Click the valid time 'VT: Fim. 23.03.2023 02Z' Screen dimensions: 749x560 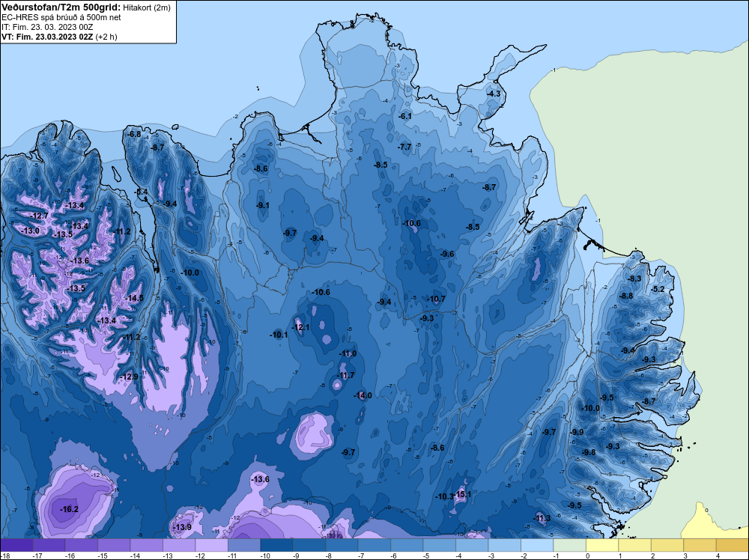pyautogui.click(x=47, y=37)
